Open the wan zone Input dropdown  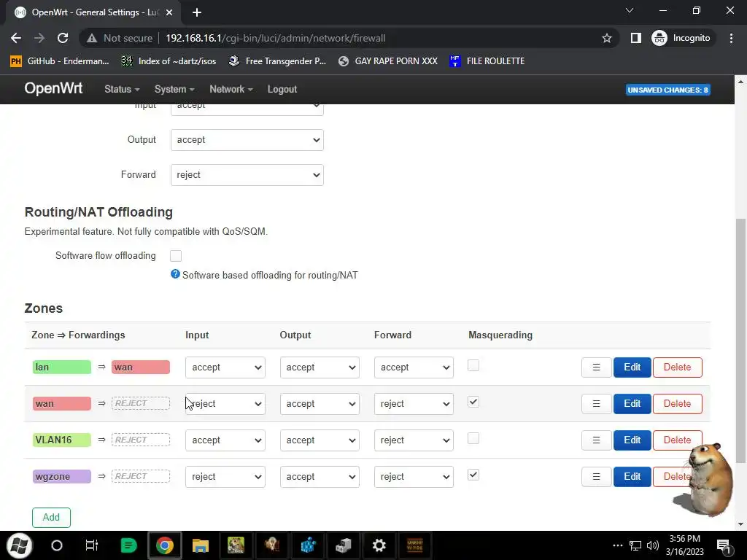(x=225, y=403)
